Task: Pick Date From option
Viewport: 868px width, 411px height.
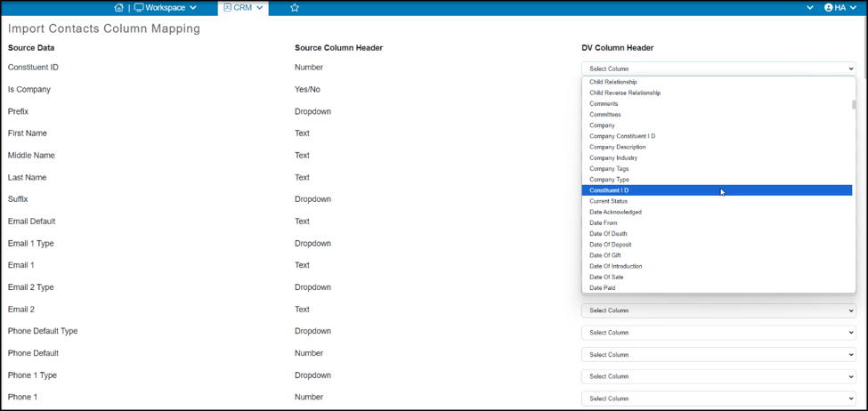Action: pos(717,223)
